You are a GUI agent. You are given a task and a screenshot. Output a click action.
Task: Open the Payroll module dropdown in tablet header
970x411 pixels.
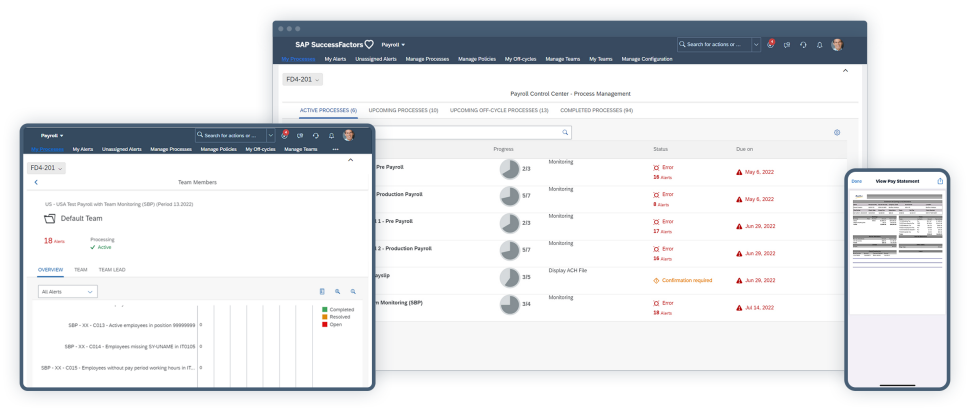pos(53,136)
